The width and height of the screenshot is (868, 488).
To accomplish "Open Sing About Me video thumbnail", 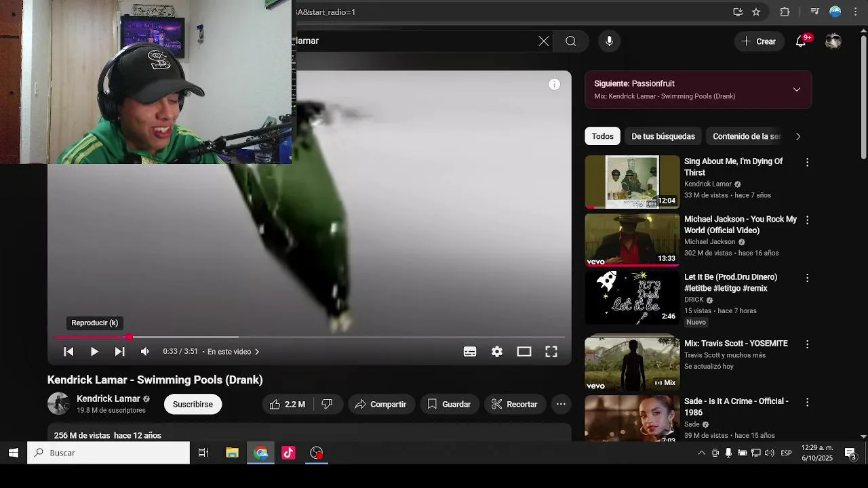I will coord(632,182).
